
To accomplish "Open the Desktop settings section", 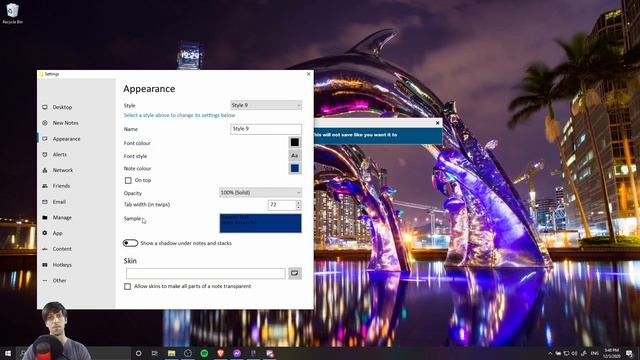I will pyautogui.click(x=62, y=107).
